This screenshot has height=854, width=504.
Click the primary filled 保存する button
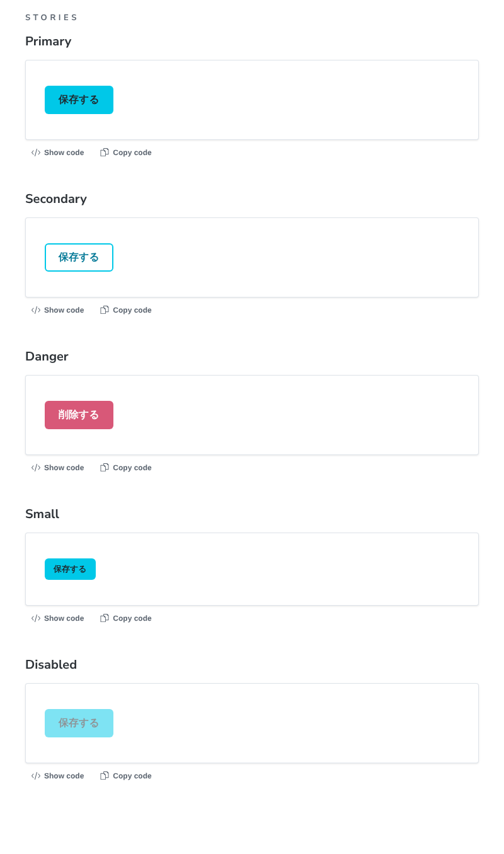tap(79, 100)
